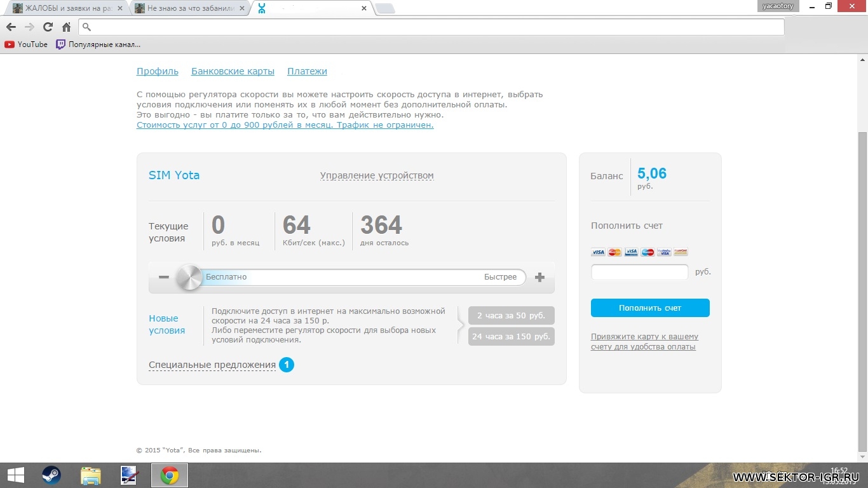This screenshot has height=488, width=868.
Task: Open the browser home page icon
Action: click(66, 27)
